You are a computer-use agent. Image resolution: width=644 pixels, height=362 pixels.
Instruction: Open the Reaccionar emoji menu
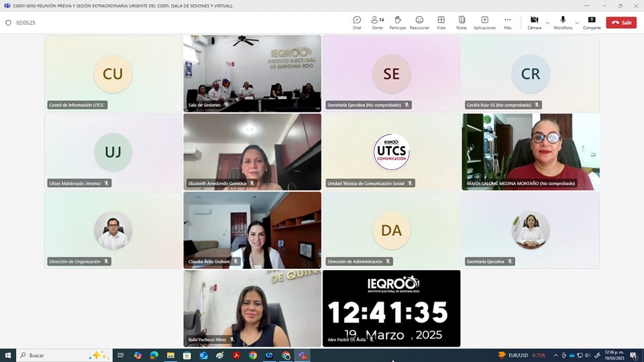[419, 23]
